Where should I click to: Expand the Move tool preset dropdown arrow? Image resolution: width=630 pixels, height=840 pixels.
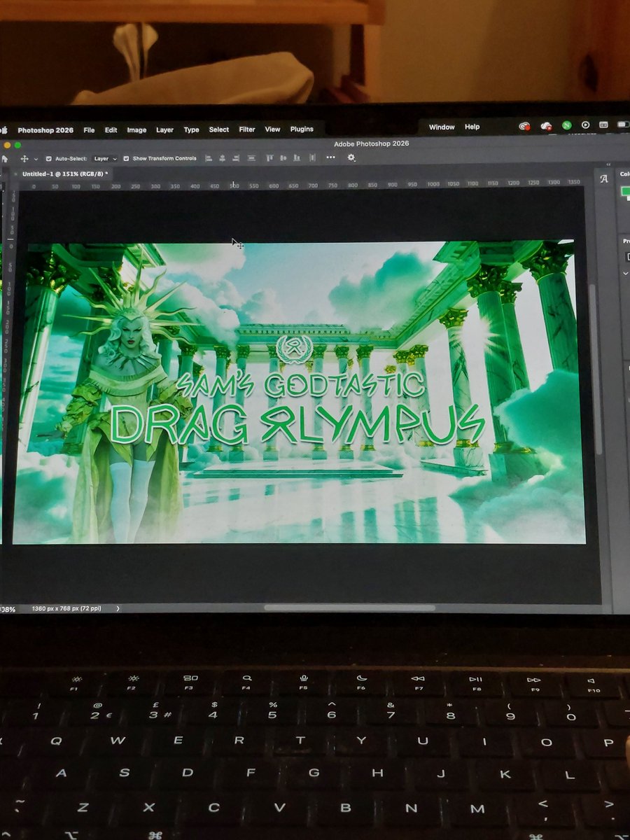(35, 159)
